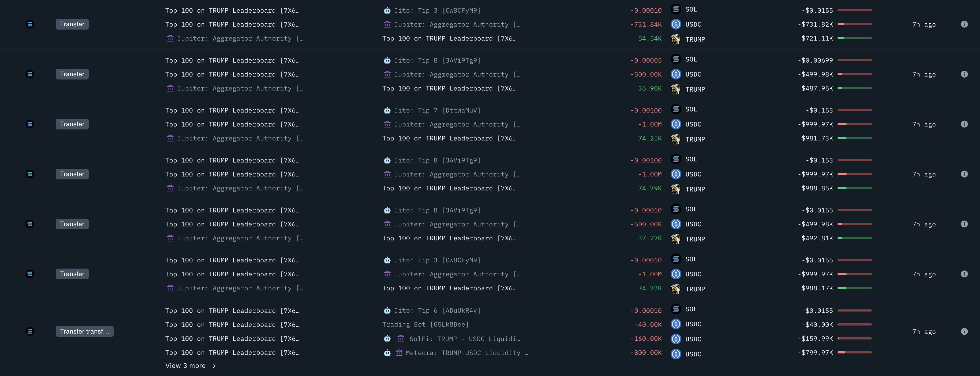Click the 7h ago timestamp on the second row
This screenshot has height=376, width=980.
click(x=924, y=74)
